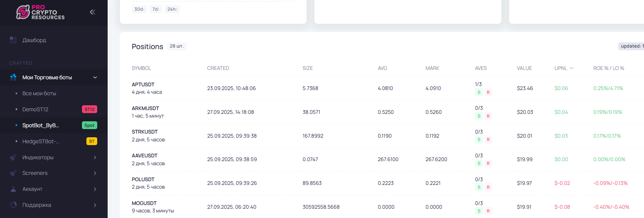Click the updated timestamp badge
Viewport: 644px width, 218px height.
(x=631, y=46)
